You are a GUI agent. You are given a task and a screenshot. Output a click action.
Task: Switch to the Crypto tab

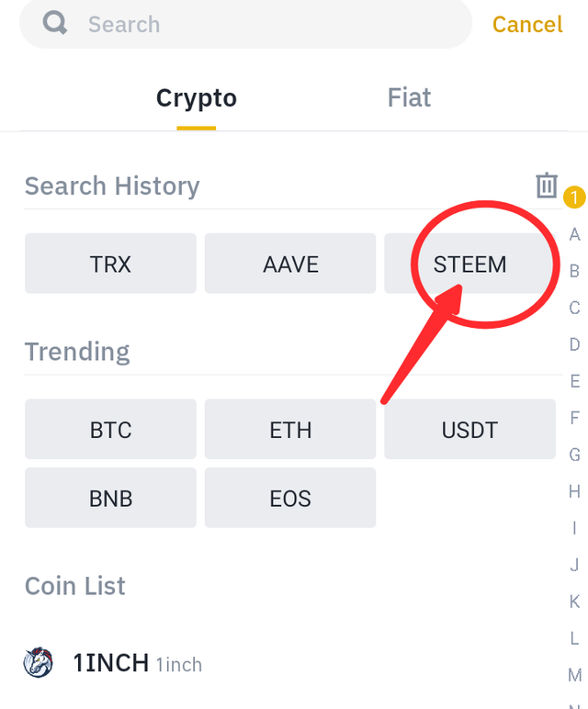(196, 98)
